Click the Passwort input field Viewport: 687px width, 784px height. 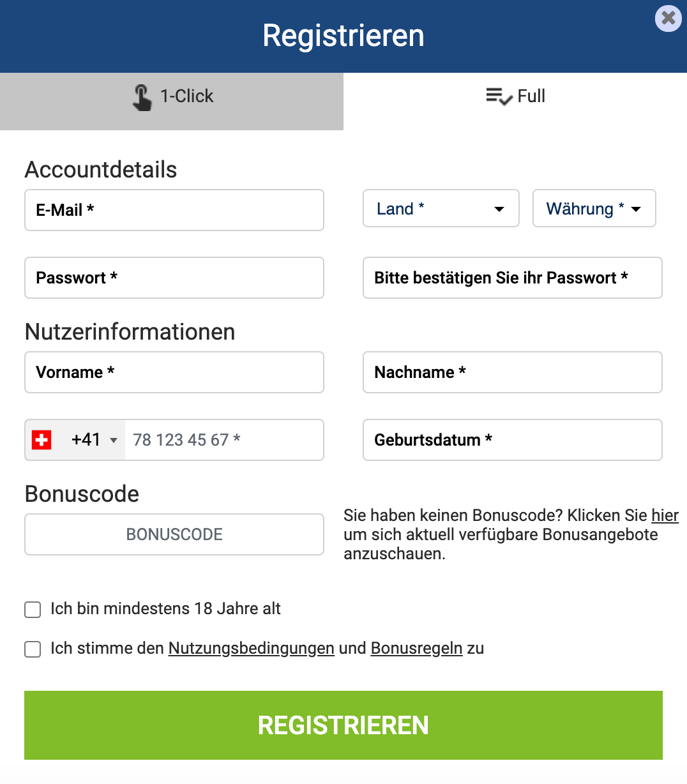pyautogui.click(x=174, y=278)
